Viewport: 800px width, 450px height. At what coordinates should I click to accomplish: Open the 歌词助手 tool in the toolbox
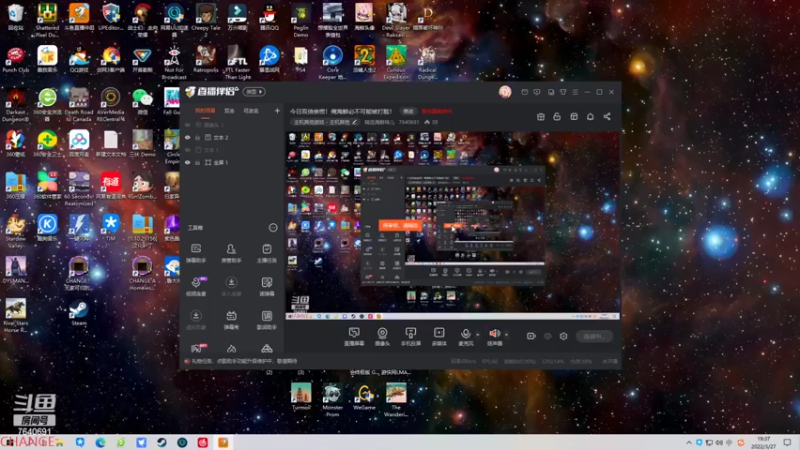click(x=267, y=320)
